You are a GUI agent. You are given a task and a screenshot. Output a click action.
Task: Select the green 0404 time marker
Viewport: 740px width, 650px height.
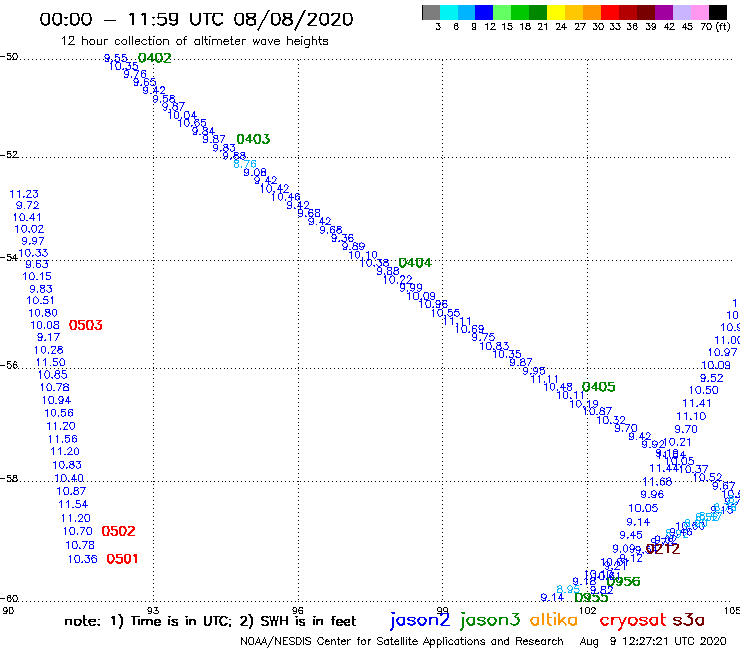coord(415,262)
